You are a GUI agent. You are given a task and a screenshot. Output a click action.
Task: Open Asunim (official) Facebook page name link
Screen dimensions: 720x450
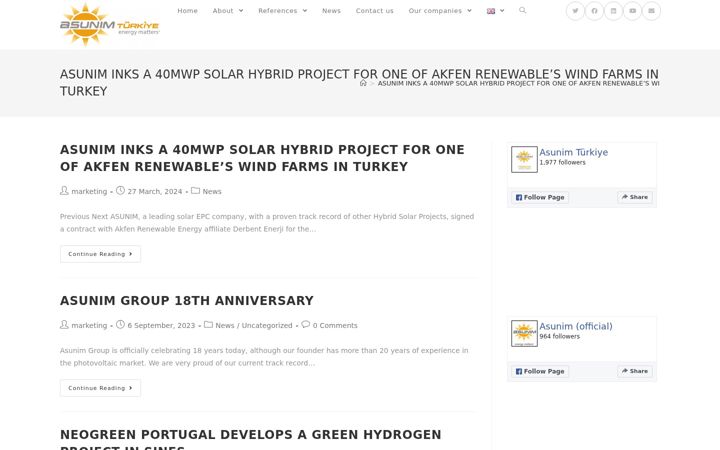576,326
